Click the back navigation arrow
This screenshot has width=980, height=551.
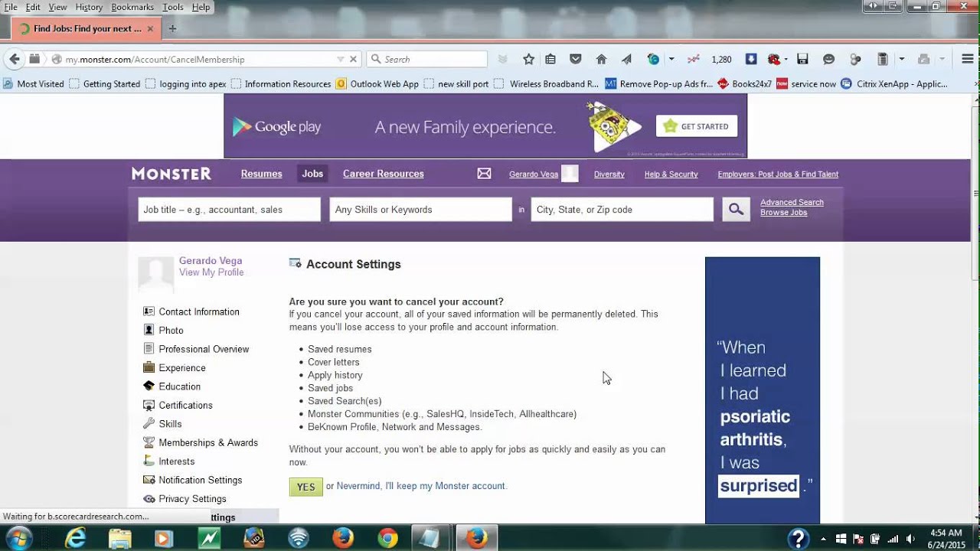click(x=15, y=59)
